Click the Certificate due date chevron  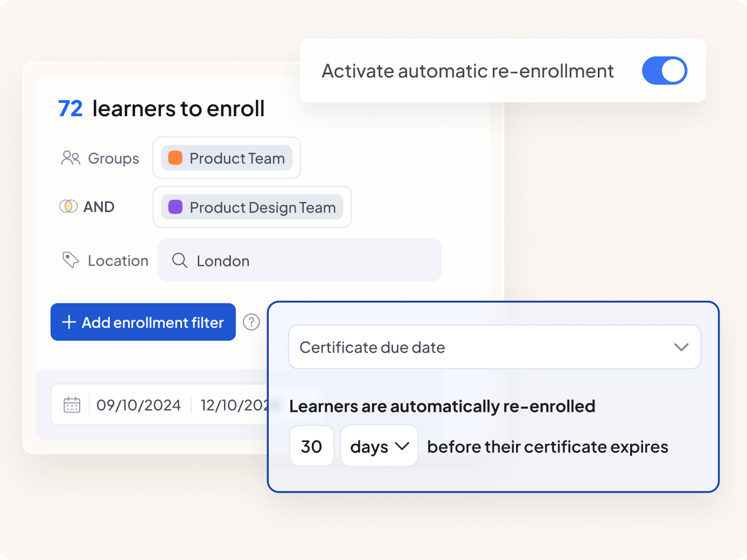tap(681, 347)
